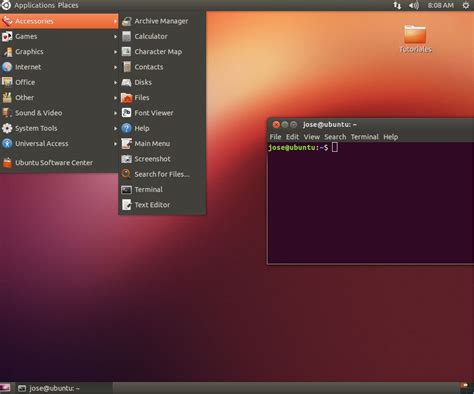
Task: Click the Ubuntu Software Center bag icon
Action: point(7,163)
